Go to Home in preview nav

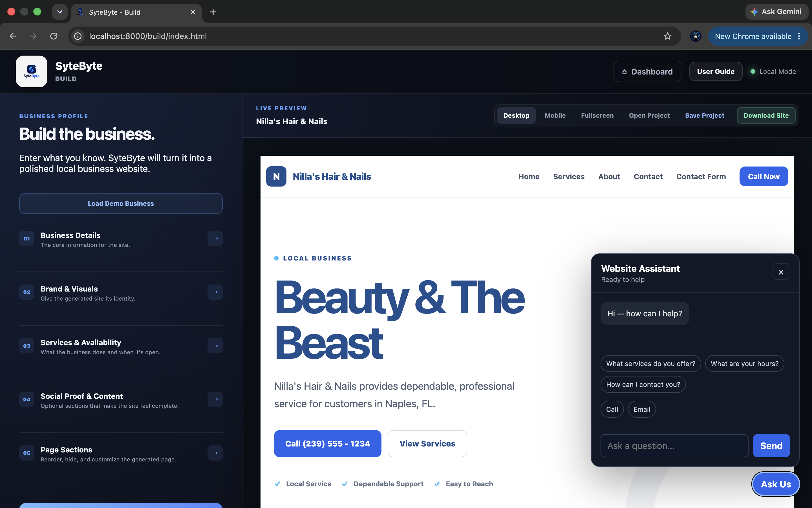[x=529, y=177]
